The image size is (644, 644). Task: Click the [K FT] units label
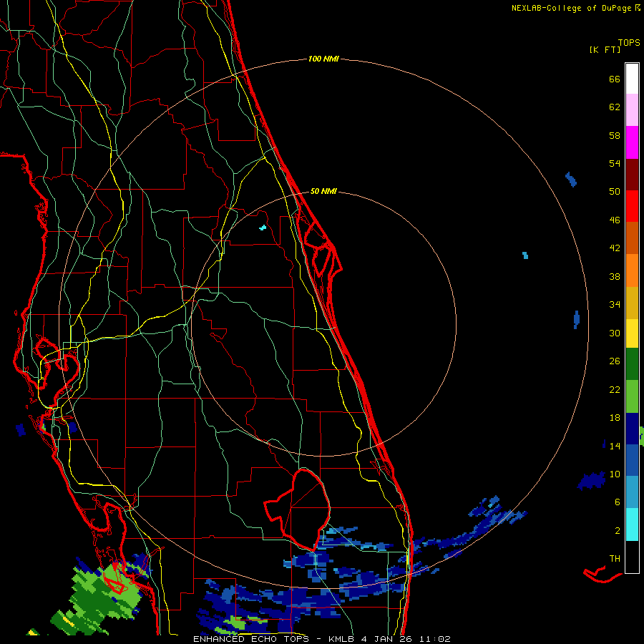[605, 49]
